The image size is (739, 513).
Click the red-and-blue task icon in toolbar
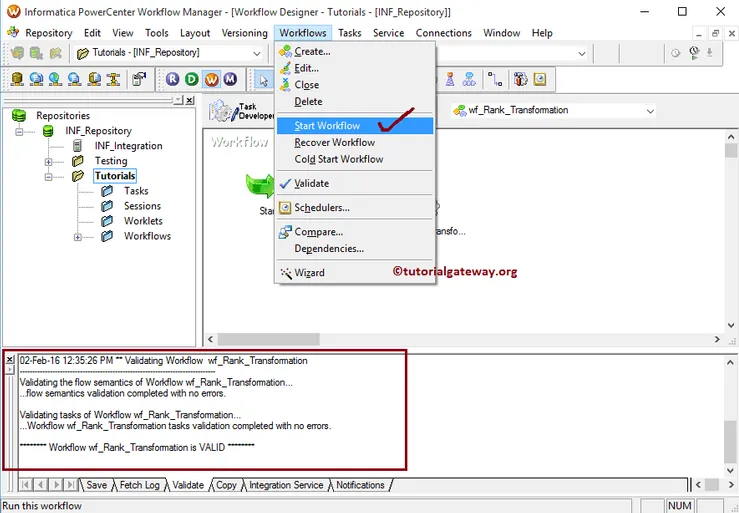tap(520, 79)
